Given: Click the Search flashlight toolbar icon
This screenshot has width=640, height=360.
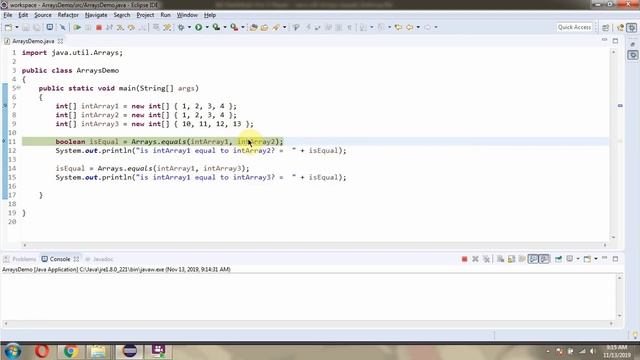Looking at the screenshot, I should click(276, 27).
